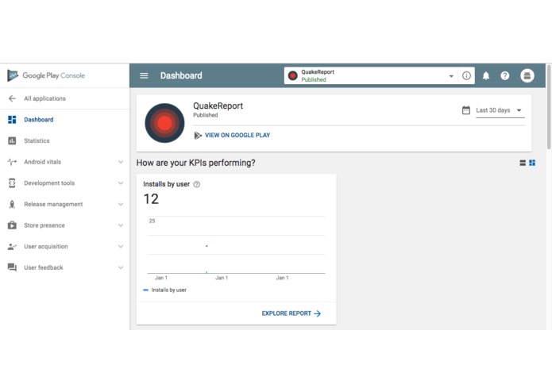Image resolution: width=552 pixels, height=392 pixels.
Task: Click the Google Play icon beside View link
Action: (198, 136)
